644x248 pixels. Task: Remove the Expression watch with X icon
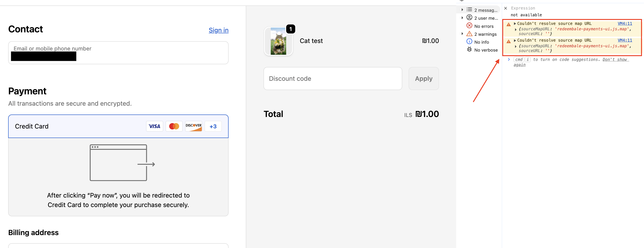tap(505, 8)
